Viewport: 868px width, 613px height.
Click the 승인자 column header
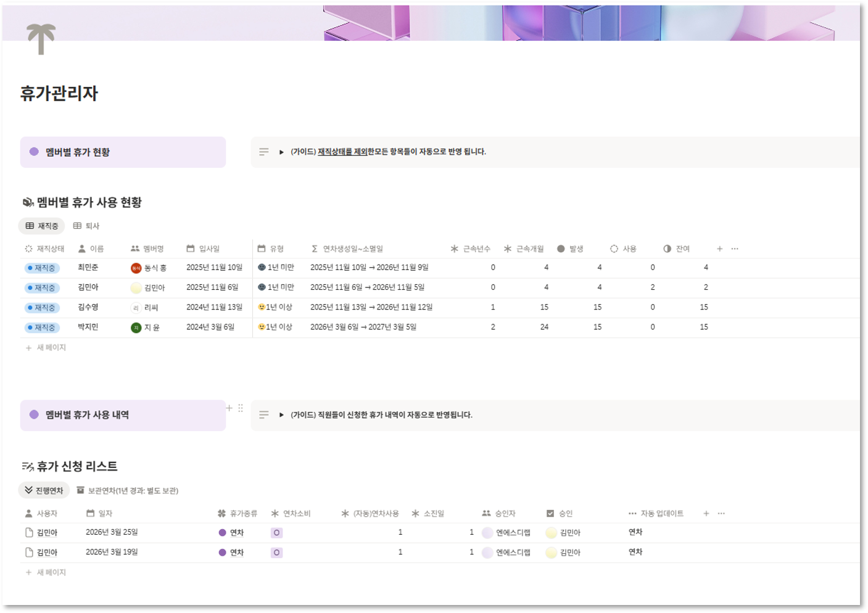coord(498,514)
